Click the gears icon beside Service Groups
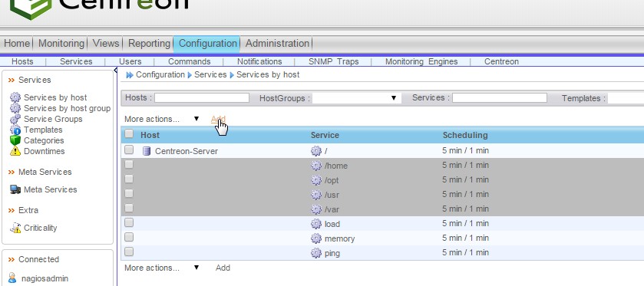Screen dimensions: 644x286 [x=15, y=119]
